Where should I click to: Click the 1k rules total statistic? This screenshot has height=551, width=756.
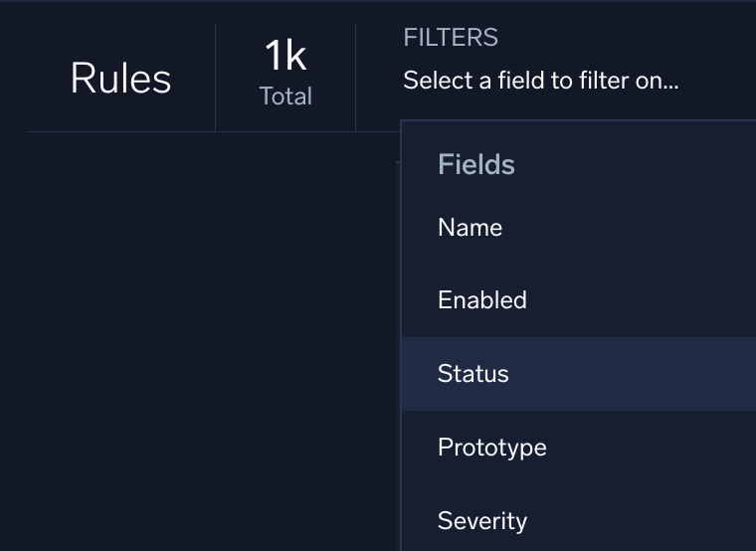tap(285, 57)
